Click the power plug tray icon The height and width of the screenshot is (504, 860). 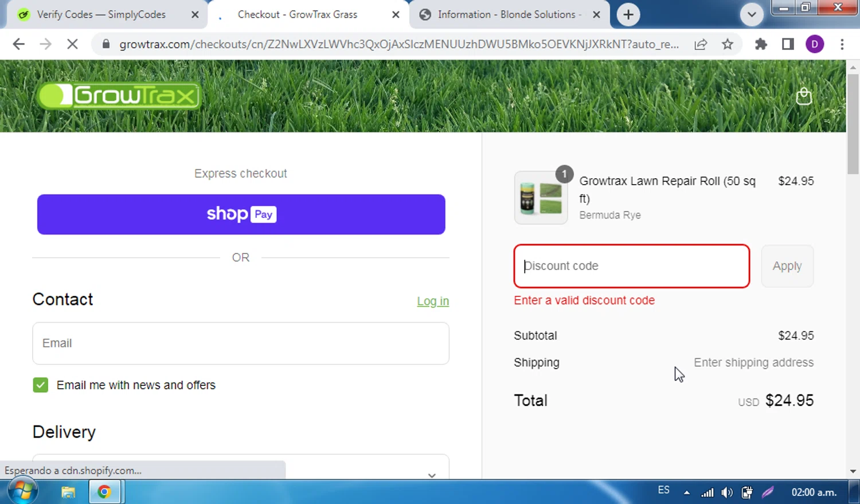click(746, 493)
